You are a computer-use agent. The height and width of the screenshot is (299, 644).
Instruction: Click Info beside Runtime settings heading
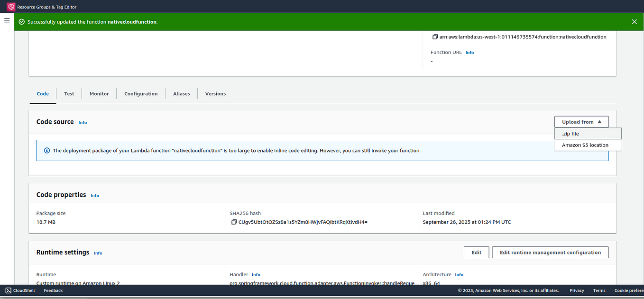coord(98,253)
